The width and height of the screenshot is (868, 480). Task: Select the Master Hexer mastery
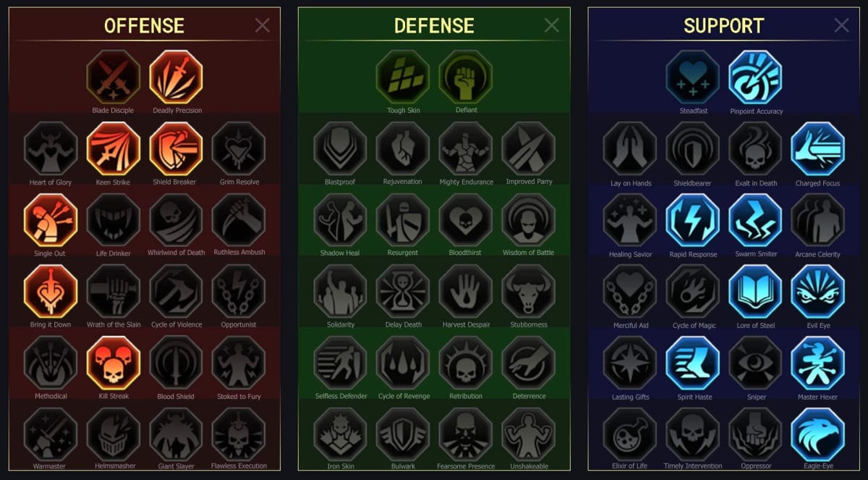coord(818,363)
